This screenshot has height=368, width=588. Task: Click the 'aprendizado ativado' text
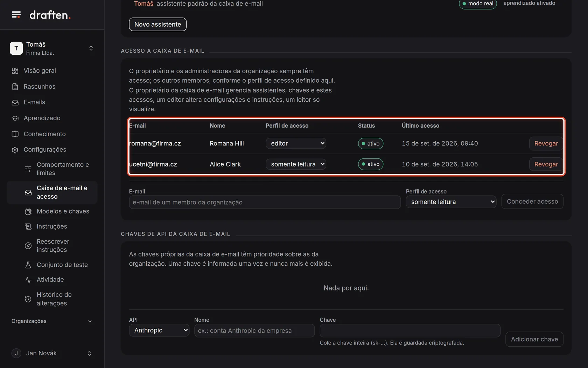pyautogui.click(x=529, y=3)
